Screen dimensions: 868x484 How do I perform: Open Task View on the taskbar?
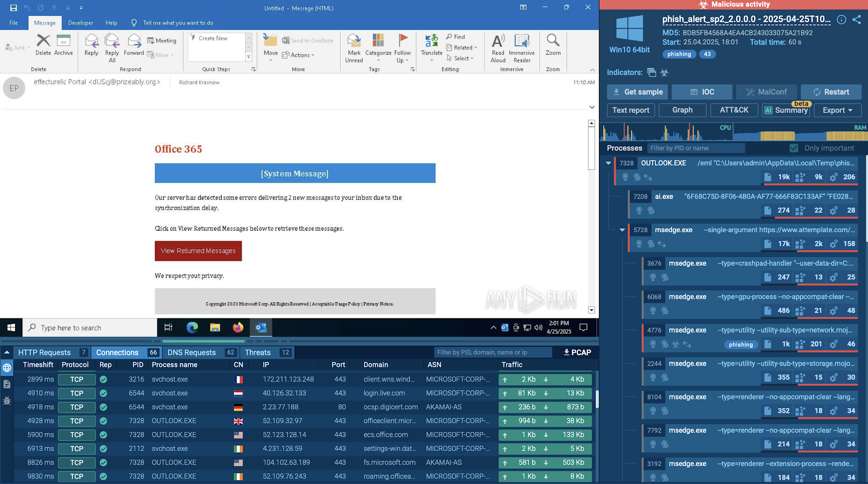(x=168, y=327)
